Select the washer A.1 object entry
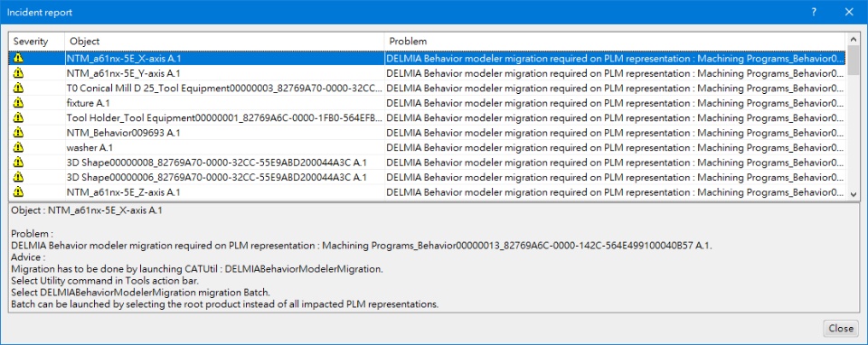This screenshot has height=345, width=868. (90, 147)
